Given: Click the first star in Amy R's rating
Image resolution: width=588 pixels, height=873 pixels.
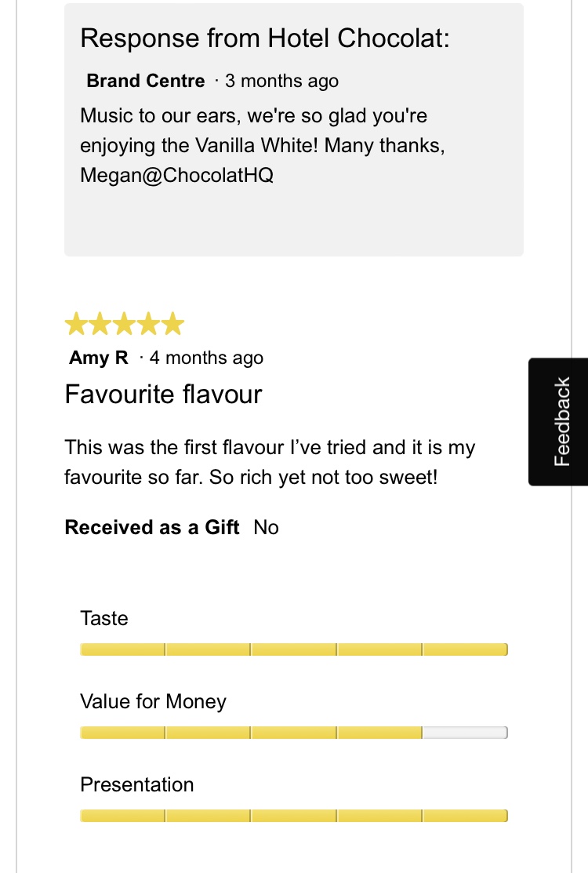Looking at the screenshot, I should tap(77, 324).
